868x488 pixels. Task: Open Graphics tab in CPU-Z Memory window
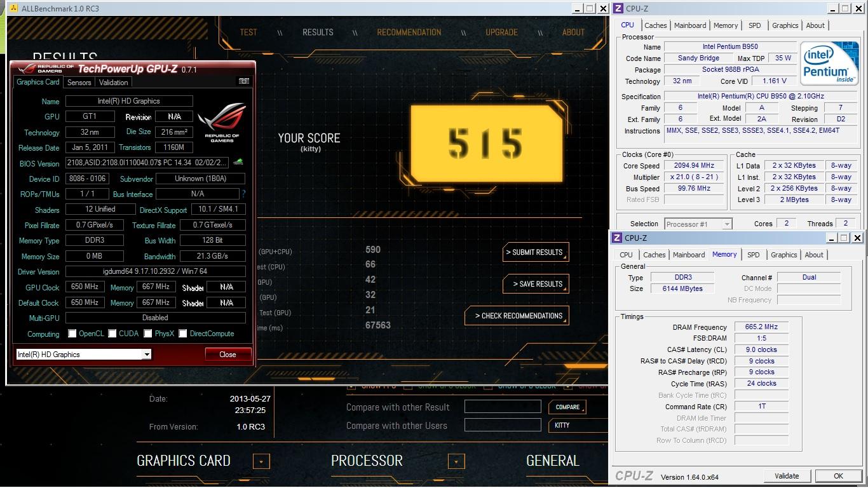[784, 255]
